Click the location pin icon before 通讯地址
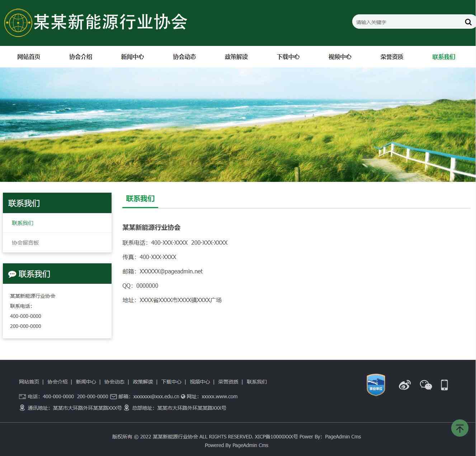The height and width of the screenshot is (456, 476). click(22, 408)
